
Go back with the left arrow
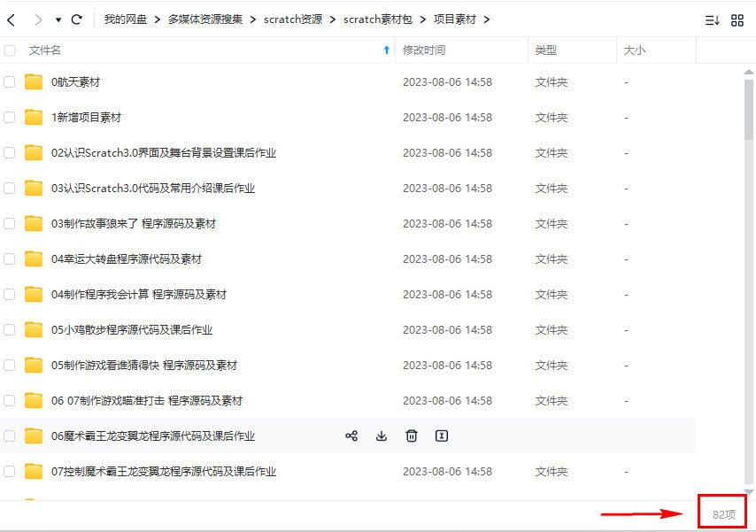(12, 19)
